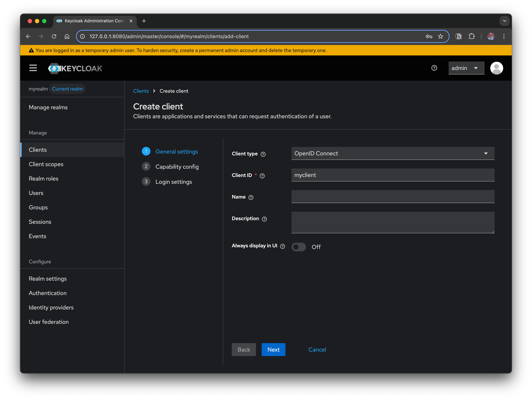Select the Capability config wizard step
Screen dimensions: 532x400
click(x=170, y=167)
